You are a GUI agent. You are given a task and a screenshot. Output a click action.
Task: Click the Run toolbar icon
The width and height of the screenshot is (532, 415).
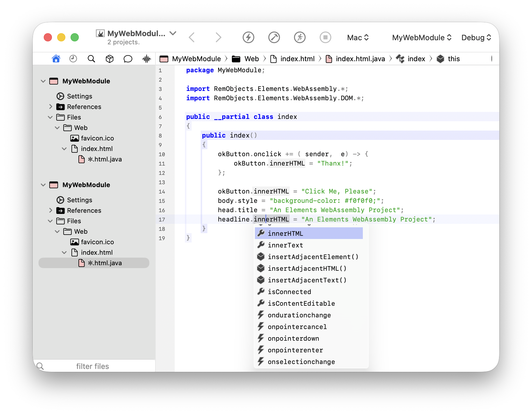click(x=300, y=37)
